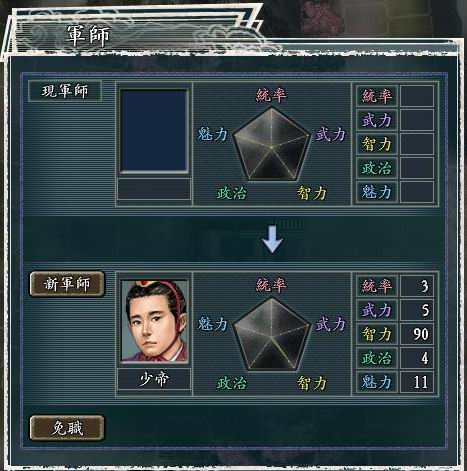Click the new strategist pentagon stats chart
Screen dimensions: 467x471
(272, 334)
